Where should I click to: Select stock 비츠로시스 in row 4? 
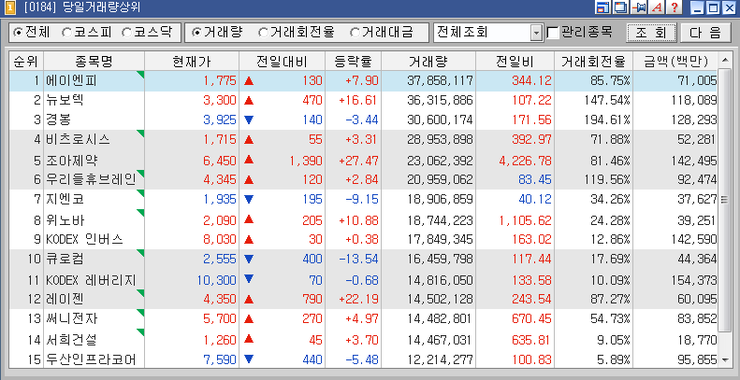click(78, 140)
